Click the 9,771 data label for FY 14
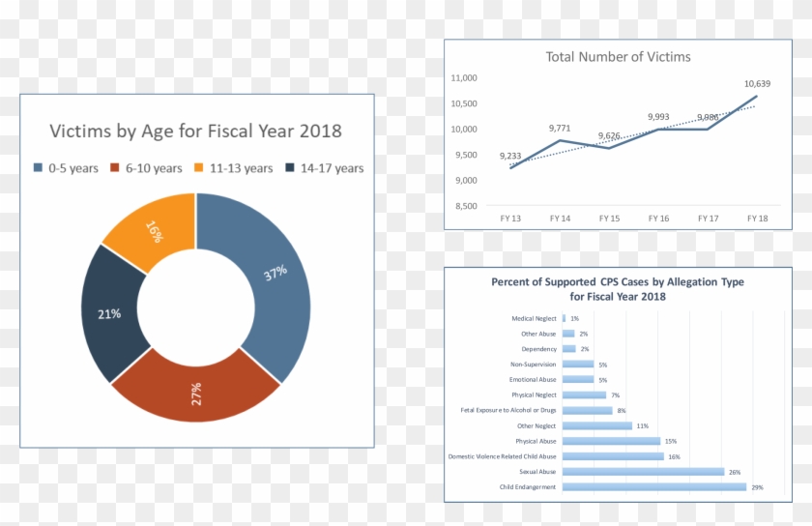 click(x=560, y=128)
